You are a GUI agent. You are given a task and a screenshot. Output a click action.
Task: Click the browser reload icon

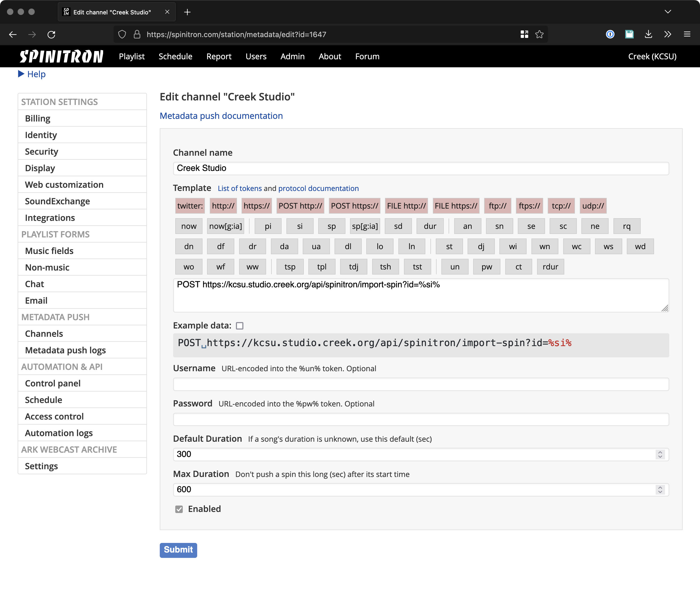click(51, 34)
